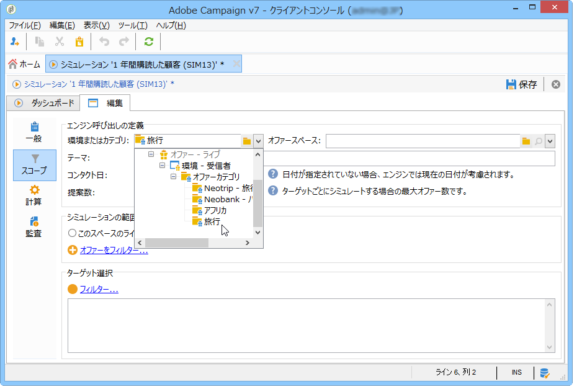The image size is (582, 392).
Task: Click the orange plus icon beside オファーをフィルター
Action: pos(73,250)
